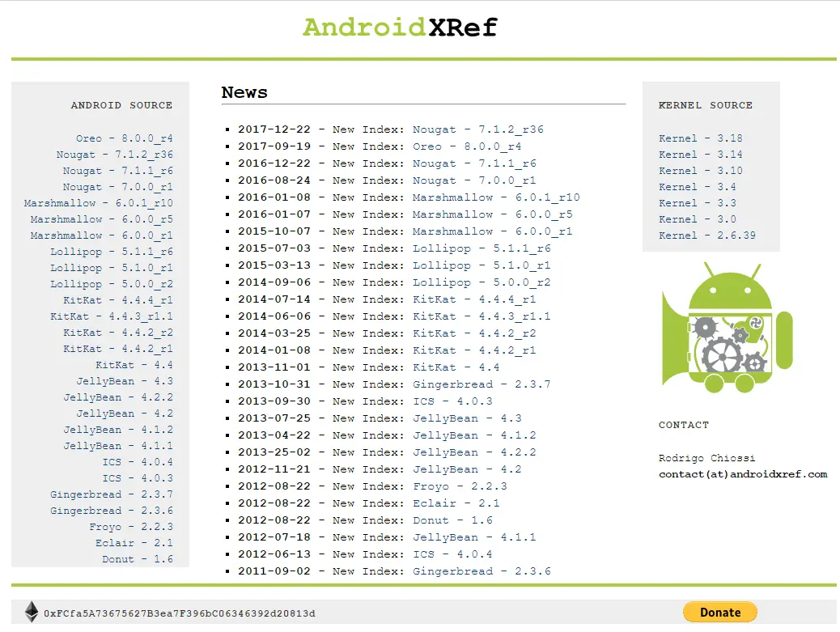Click news link ICS - 4.0.4 dated 2012-06-13

pyautogui.click(x=452, y=554)
